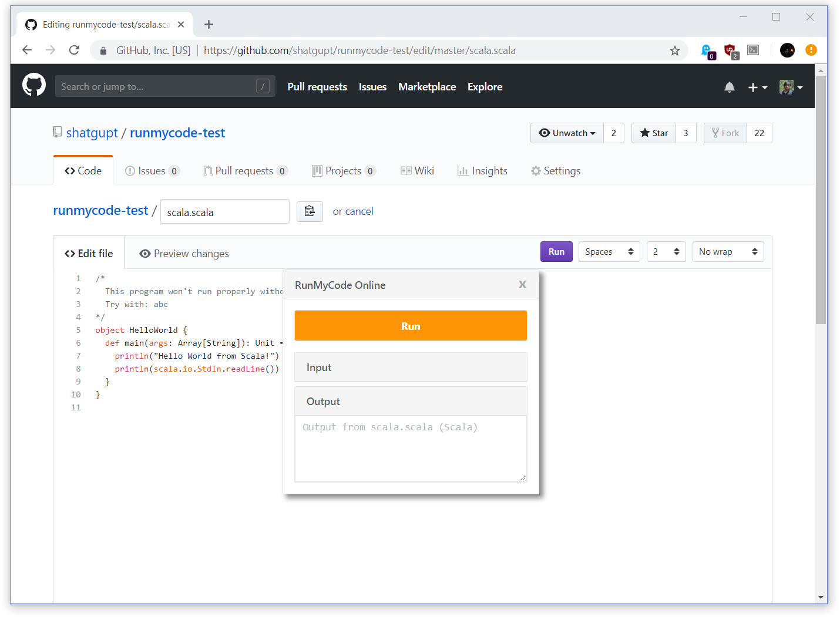Collapse the Output section
This screenshot has width=840, height=617.
[x=411, y=401]
